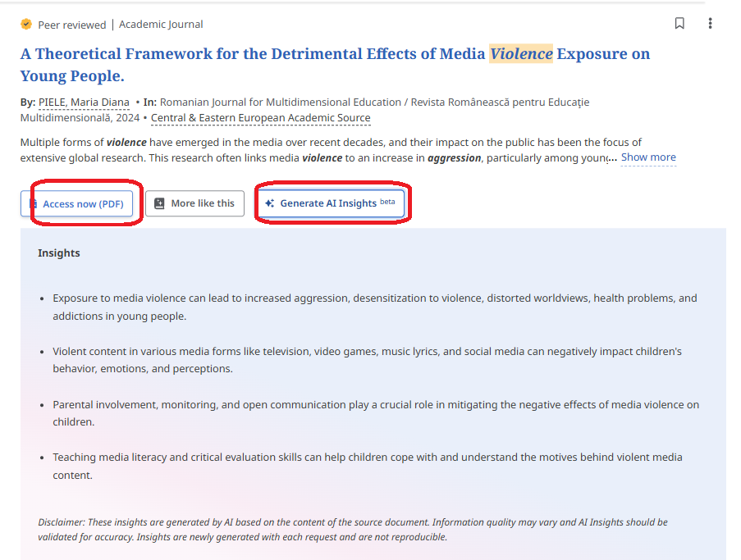Click the Academic Journal label

(x=161, y=25)
